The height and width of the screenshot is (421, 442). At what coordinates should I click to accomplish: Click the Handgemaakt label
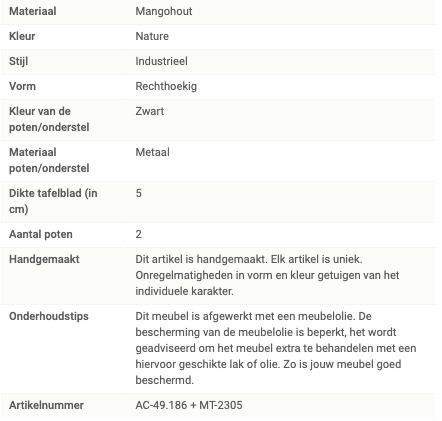pos(44,259)
